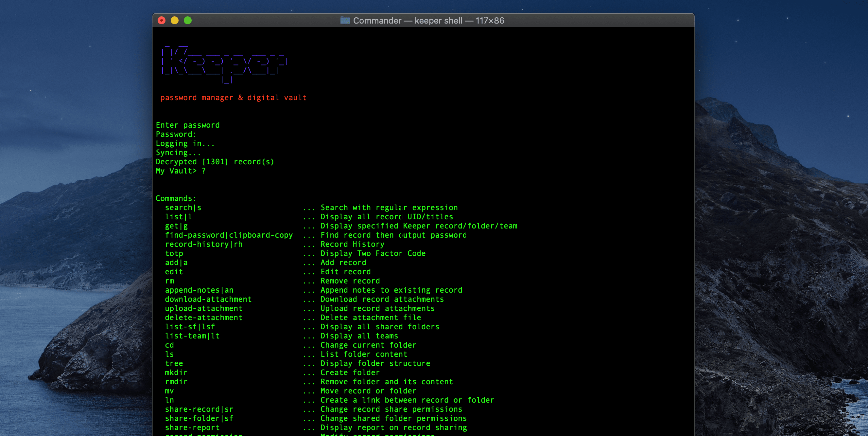Image resolution: width=868 pixels, height=436 pixels.
Task: Click 'Search with regular expression' description
Action: 389,208
